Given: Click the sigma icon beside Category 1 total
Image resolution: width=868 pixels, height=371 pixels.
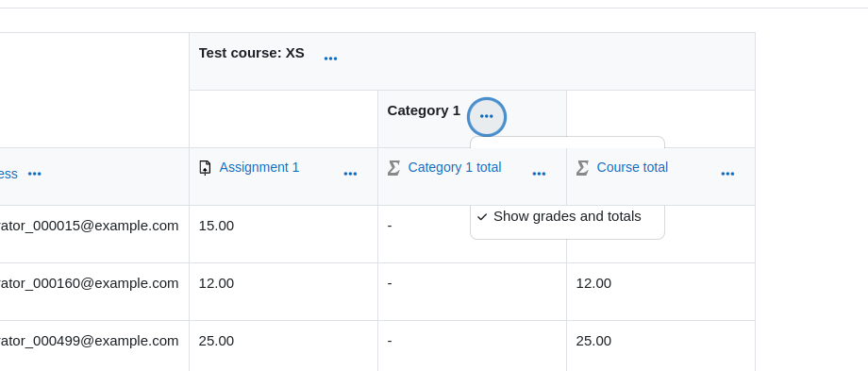Looking at the screenshot, I should 393,168.
